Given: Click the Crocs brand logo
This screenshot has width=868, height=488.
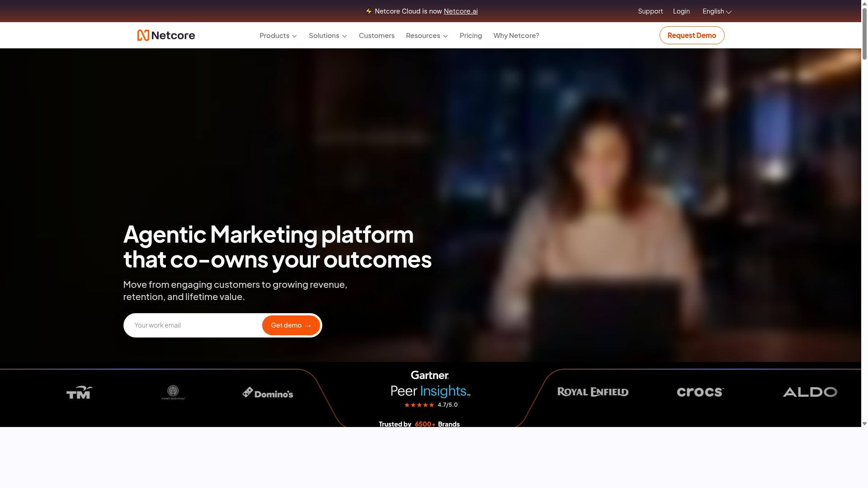Looking at the screenshot, I should pos(700,392).
